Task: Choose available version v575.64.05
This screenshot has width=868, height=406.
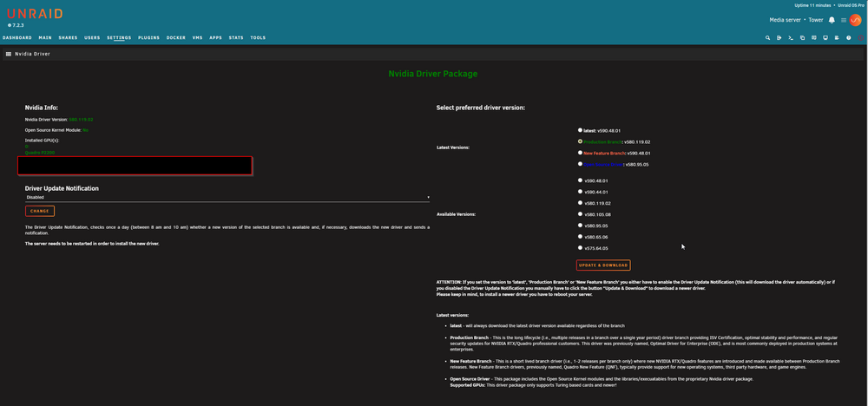Action: point(580,247)
